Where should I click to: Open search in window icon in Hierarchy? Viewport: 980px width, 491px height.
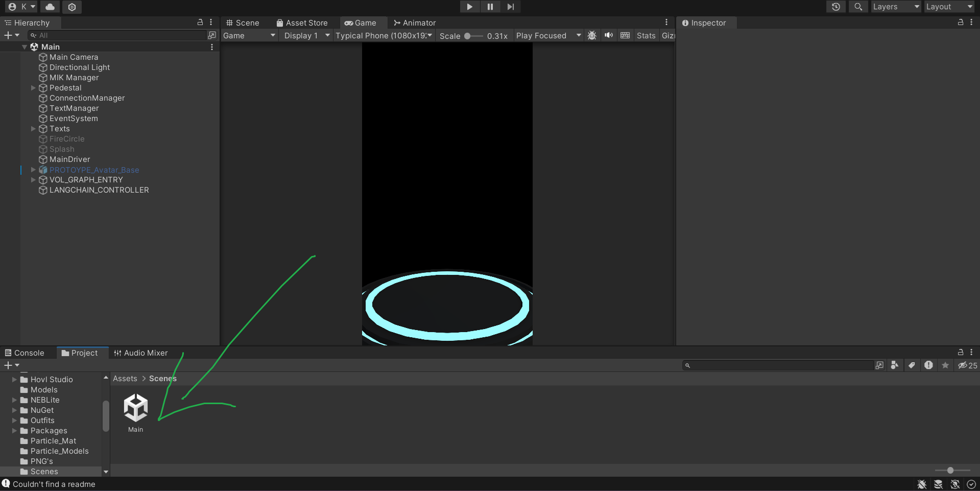click(212, 35)
